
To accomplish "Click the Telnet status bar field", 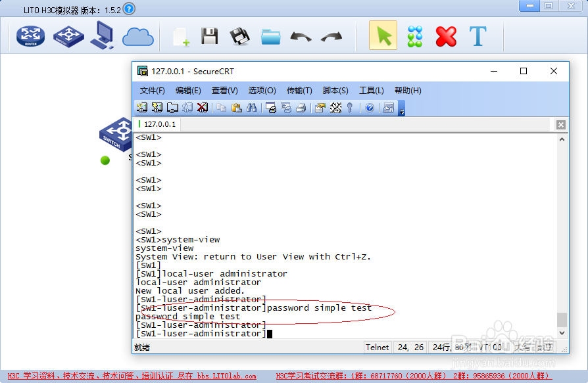I will [x=378, y=348].
